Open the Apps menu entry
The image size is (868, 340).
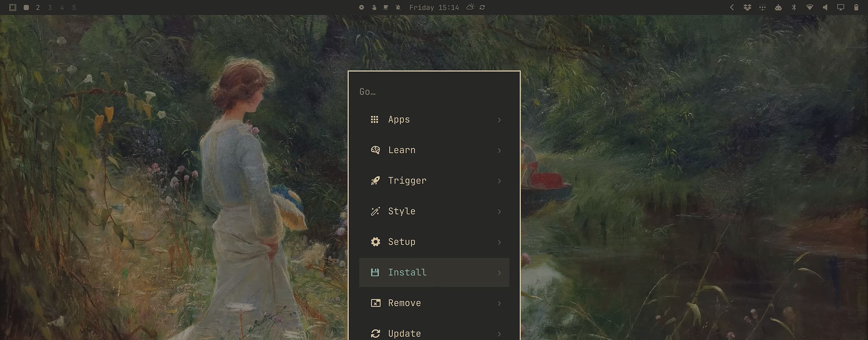434,120
